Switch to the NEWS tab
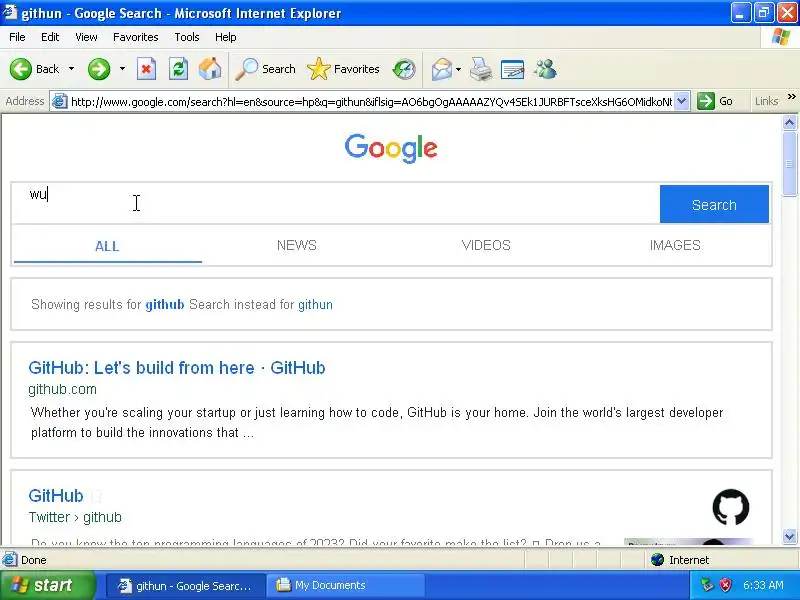This screenshot has width=800, height=600. [296, 245]
